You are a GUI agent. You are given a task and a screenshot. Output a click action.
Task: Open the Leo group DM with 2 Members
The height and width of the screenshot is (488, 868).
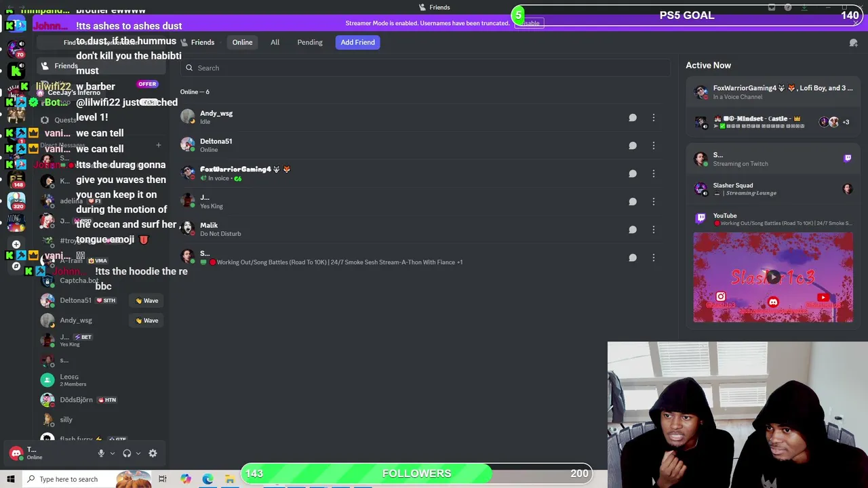pos(101,380)
